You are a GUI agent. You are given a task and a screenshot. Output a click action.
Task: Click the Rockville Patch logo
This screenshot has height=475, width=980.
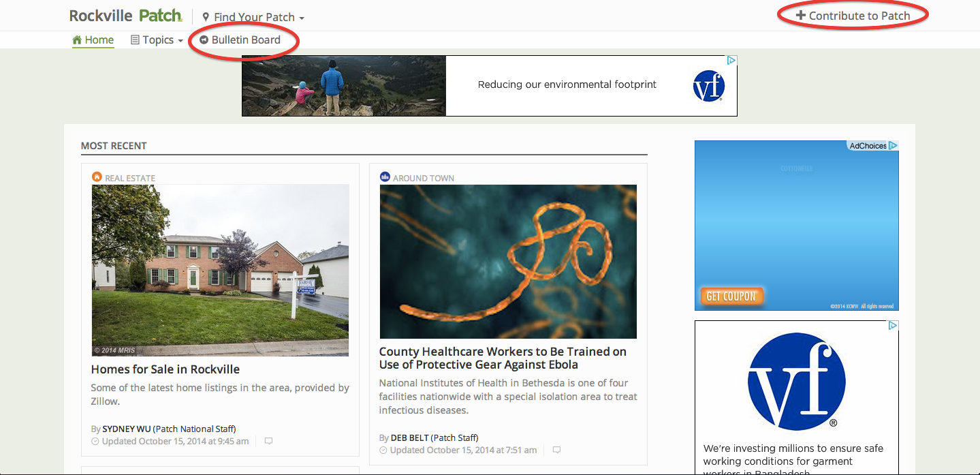126,15
